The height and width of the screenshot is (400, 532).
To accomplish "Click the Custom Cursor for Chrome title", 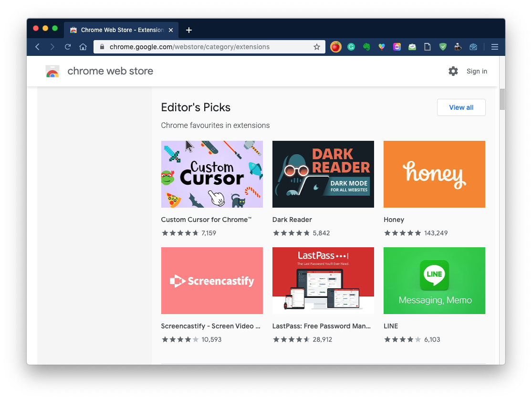I will (206, 220).
